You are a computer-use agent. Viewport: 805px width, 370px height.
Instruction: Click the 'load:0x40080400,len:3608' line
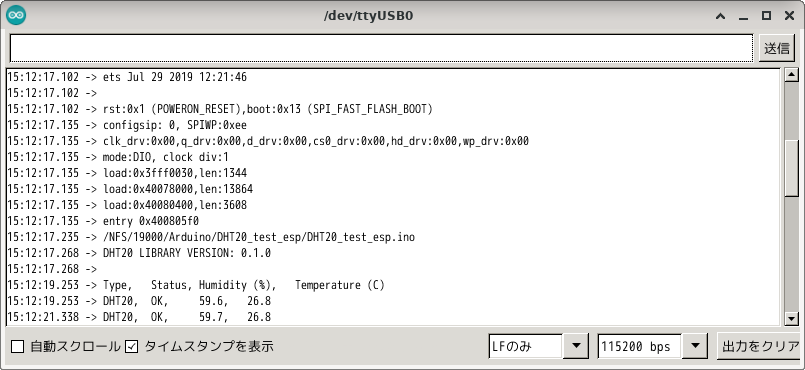coord(127,205)
